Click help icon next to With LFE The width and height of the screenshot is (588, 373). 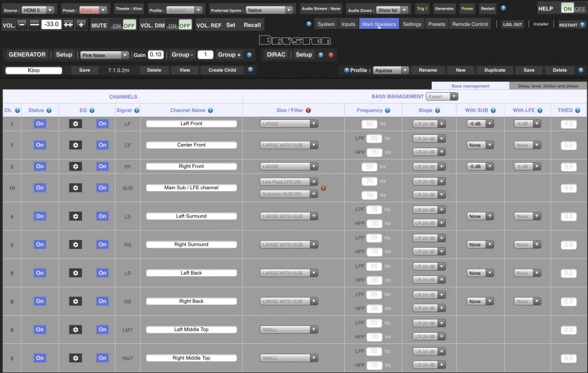(x=540, y=110)
